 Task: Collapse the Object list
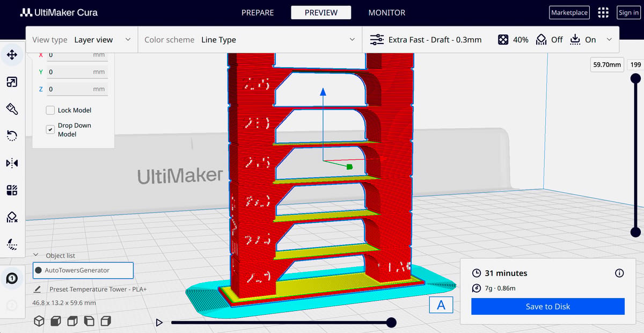click(x=36, y=256)
